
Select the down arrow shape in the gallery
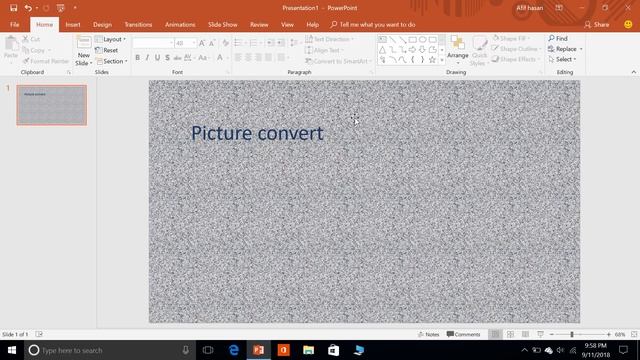[x=422, y=50]
